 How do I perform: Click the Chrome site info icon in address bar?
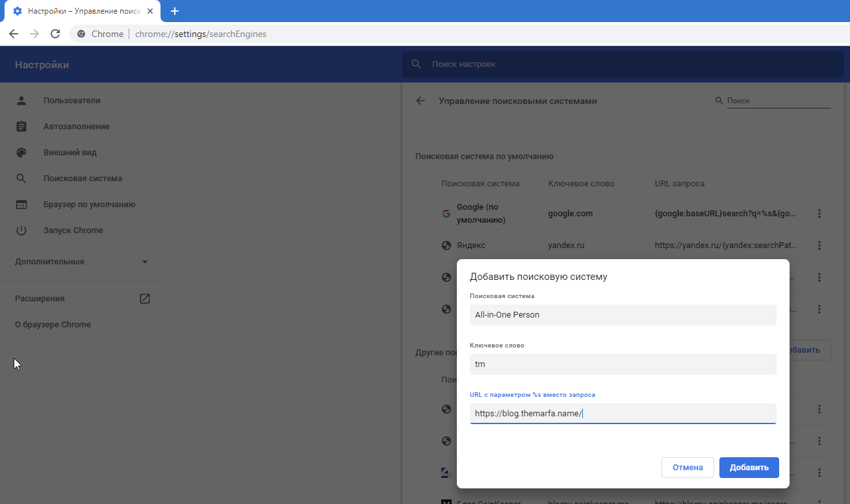click(81, 34)
